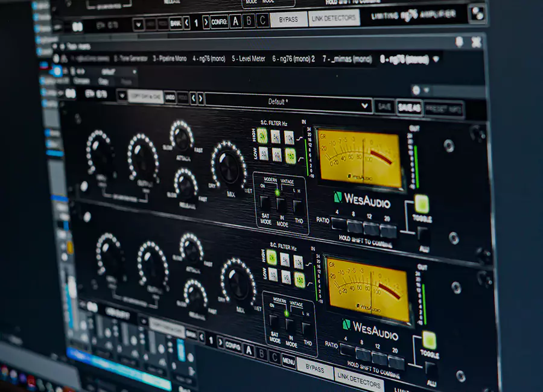Select ratio 20 on lower unit

(x=396, y=362)
